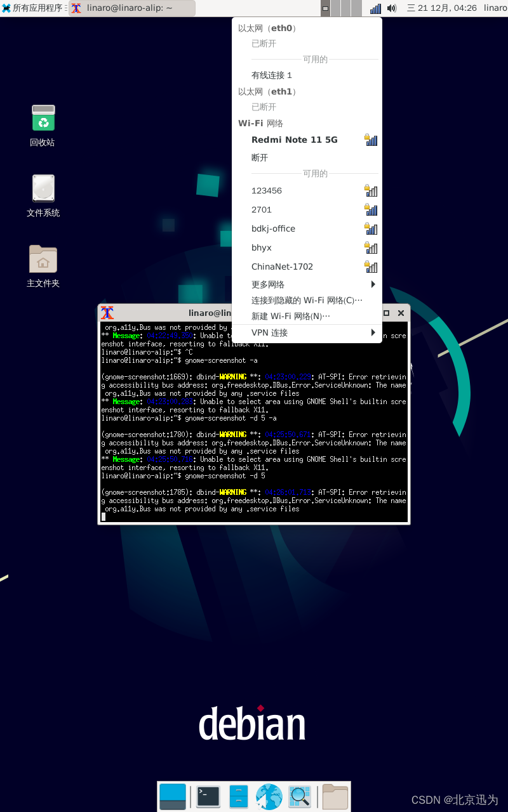508x812 pixels.
Task: Select 连接到隐藏的 Wi-Fi 网络 option
Action: [307, 300]
